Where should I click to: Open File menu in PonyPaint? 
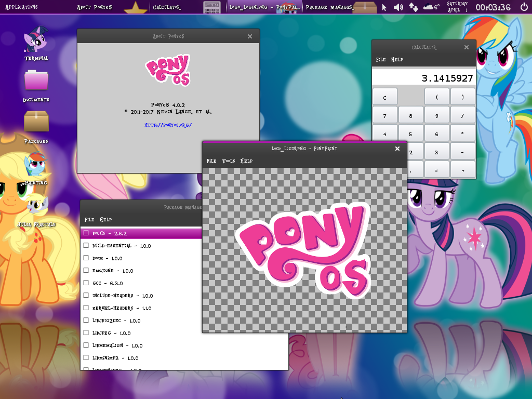coord(211,161)
